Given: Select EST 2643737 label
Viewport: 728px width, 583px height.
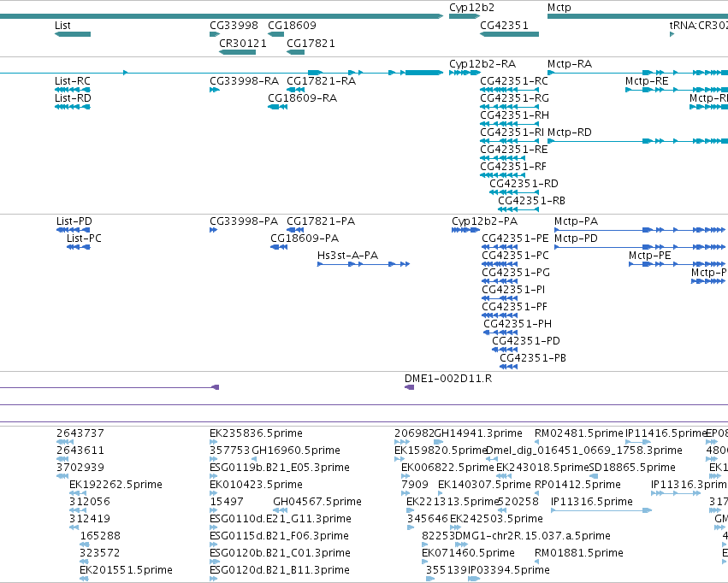Looking at the screenshot, I should click(80, 433).
